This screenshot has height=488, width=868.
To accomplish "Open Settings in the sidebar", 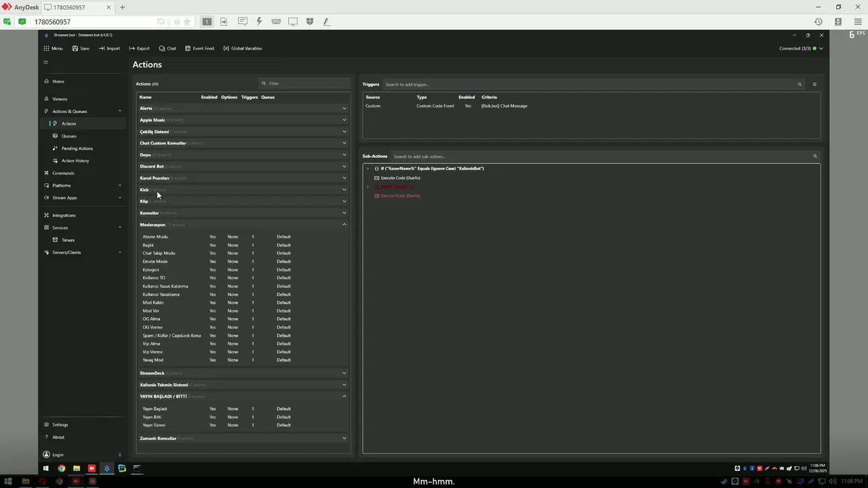I will tap(60, 425).
